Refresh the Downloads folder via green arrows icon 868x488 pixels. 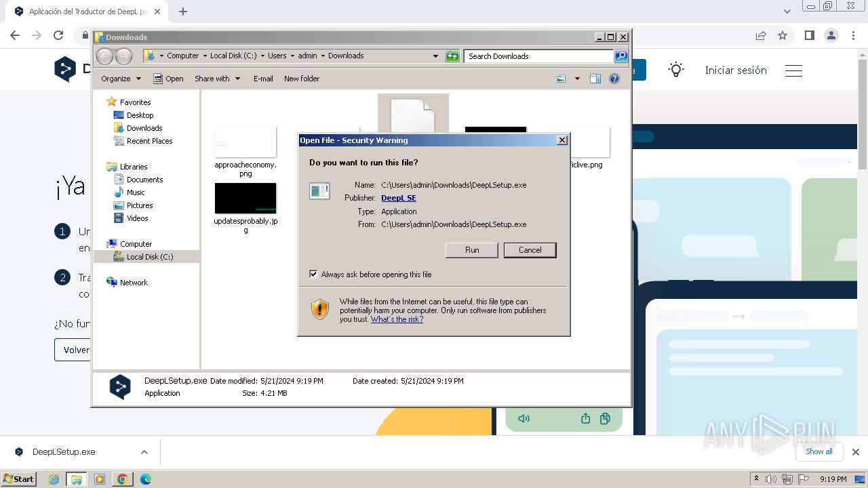point(452,56)
